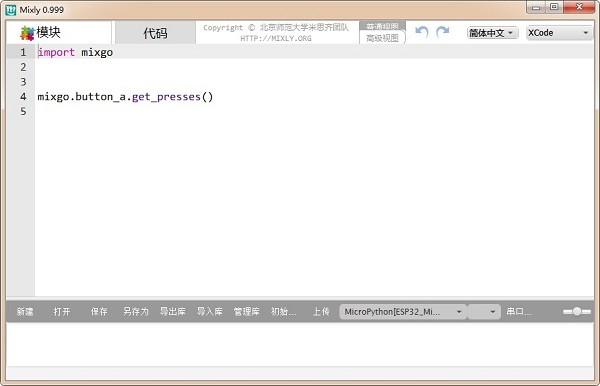
Task: Open the 串口 serial monitor button
Action: coord(519,312)
